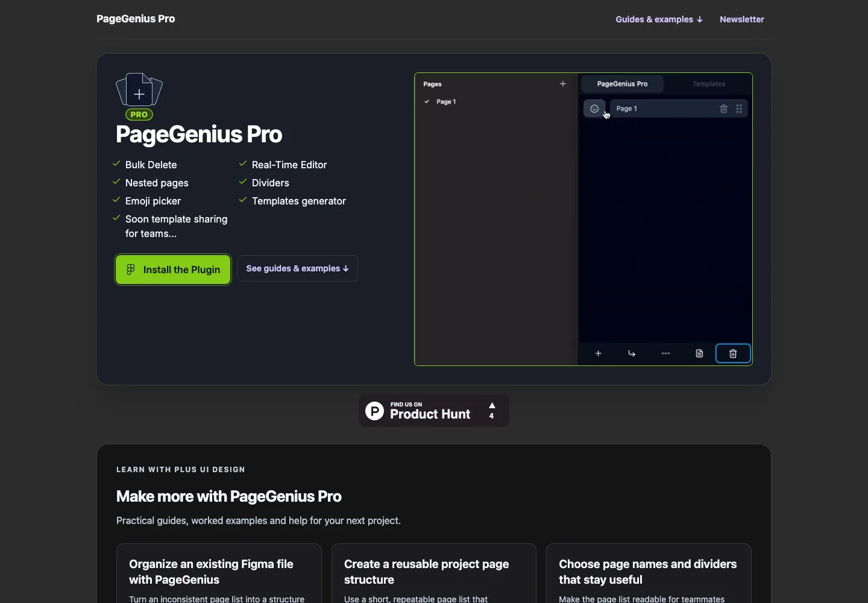This screenshot has height=603, width=868.
Task: Click the checkmark next to Page 1
Action: [427, 102]
